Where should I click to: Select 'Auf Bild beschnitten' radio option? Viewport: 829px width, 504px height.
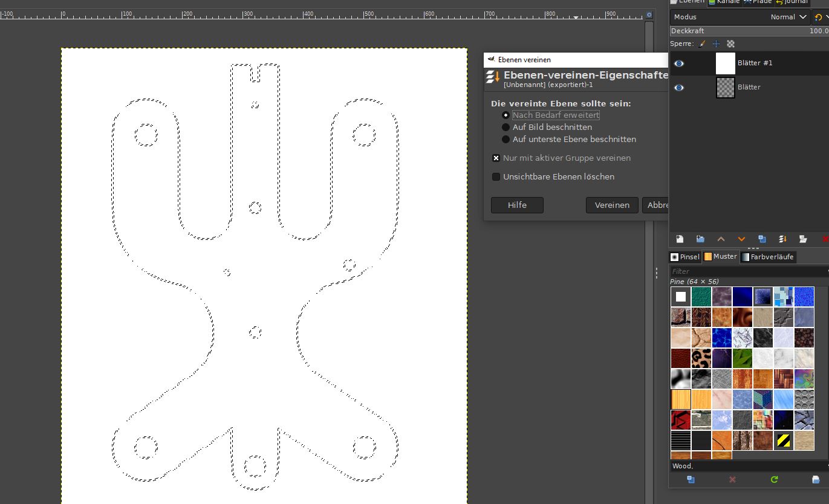506,128
